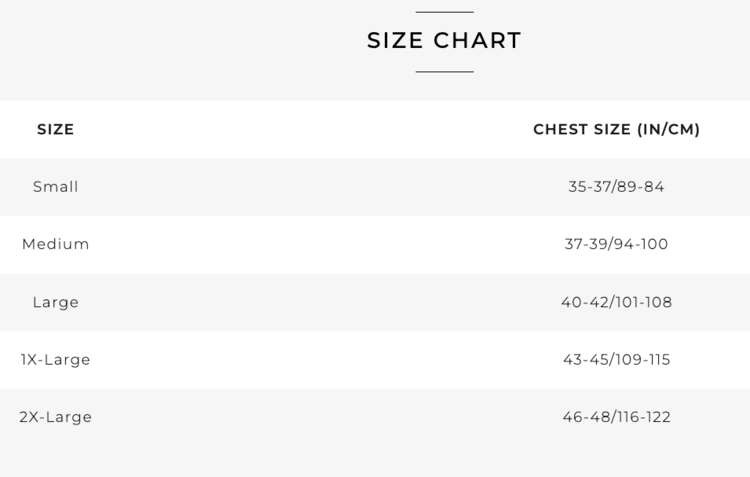The width and height of the screenshot is (750, 477).
Task: Click the SIZE column header
Action: [55, 129]
